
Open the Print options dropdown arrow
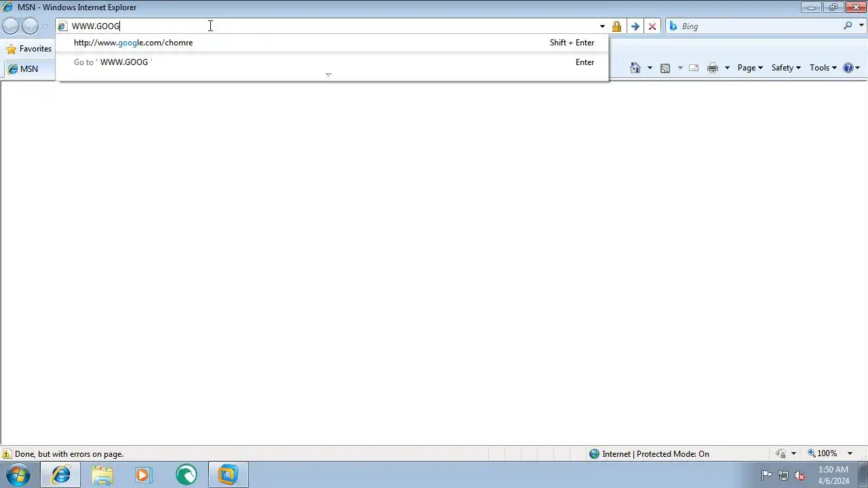727,68
